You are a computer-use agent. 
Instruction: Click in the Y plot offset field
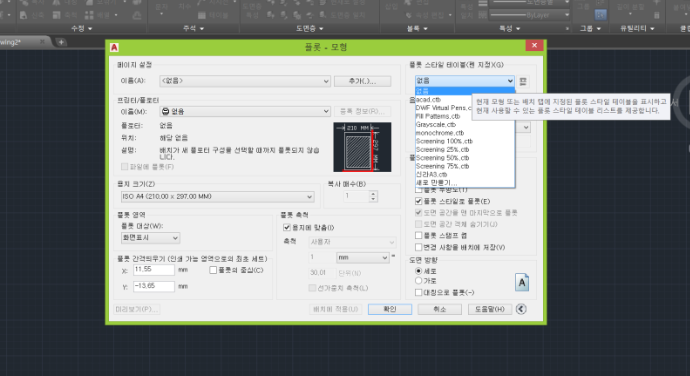[x=154, y=286]
